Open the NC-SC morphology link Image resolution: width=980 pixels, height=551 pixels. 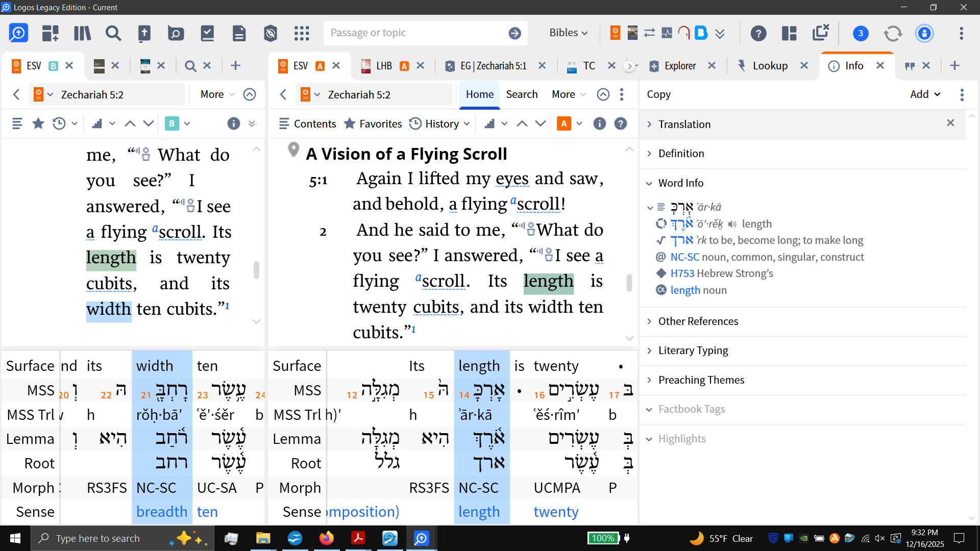684,257
